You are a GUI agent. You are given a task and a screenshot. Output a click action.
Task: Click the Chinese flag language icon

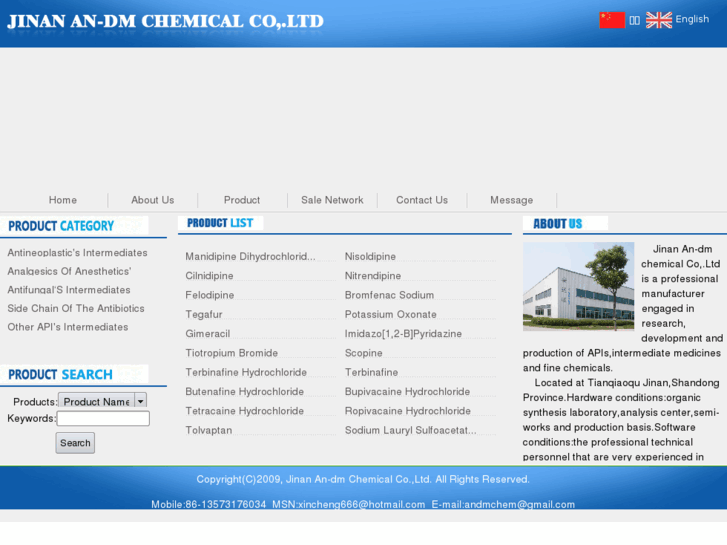coord(612,20)
